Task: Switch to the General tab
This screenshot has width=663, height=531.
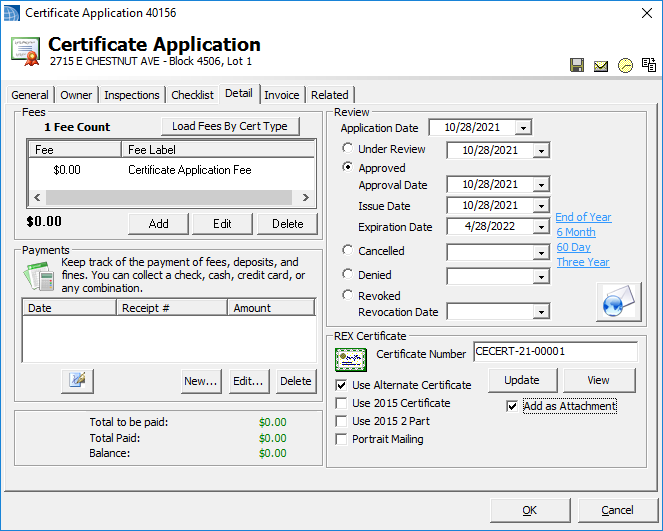Action: tap(30, 95)
